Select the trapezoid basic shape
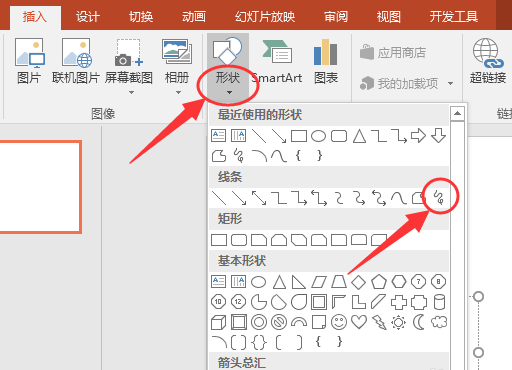Screen dimensions: 512x370 click(339, 282)
